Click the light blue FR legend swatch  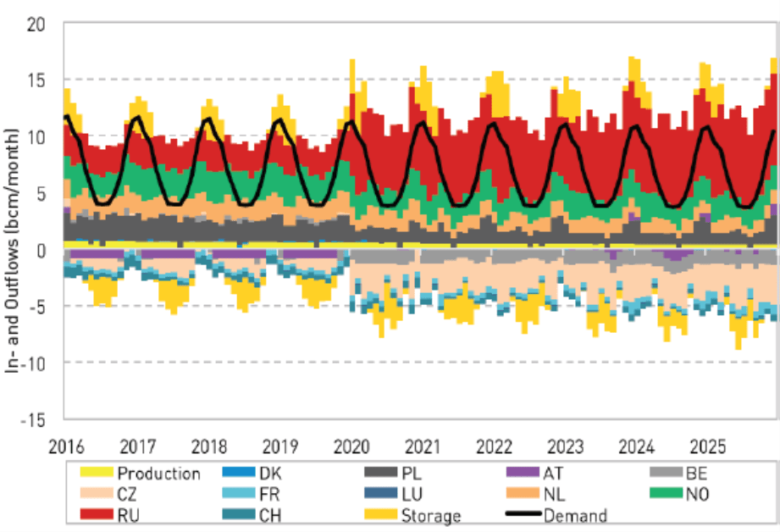pos(238,493)
